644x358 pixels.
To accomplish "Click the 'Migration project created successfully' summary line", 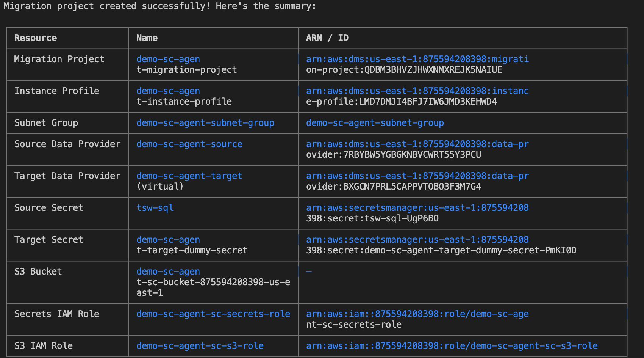I will tap(159, 6).
